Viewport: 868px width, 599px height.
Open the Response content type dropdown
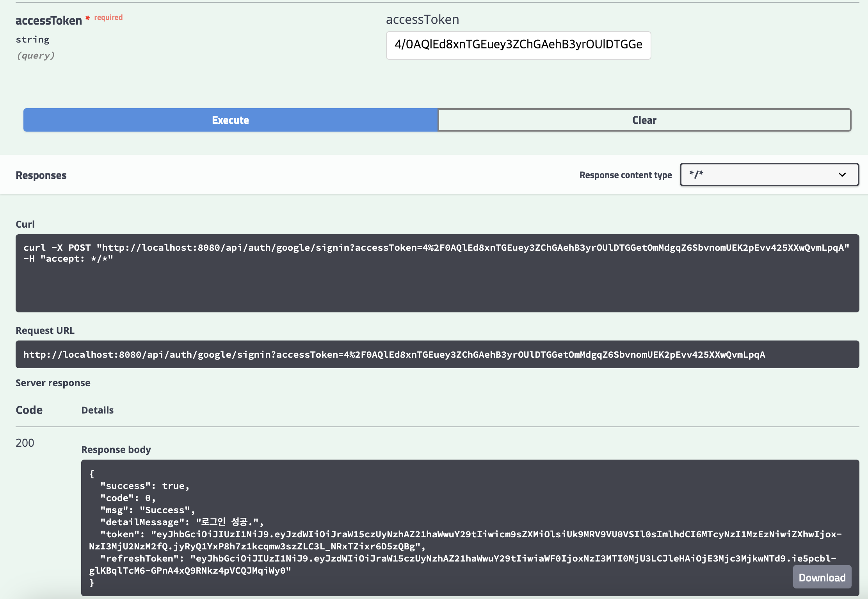(x=769, y=175)
